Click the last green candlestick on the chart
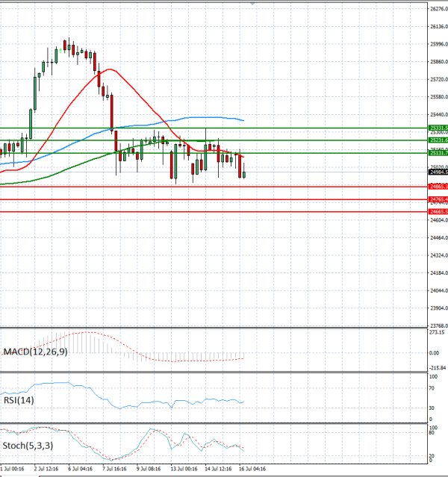The image size is (448, 477). (x=243, y=175)
